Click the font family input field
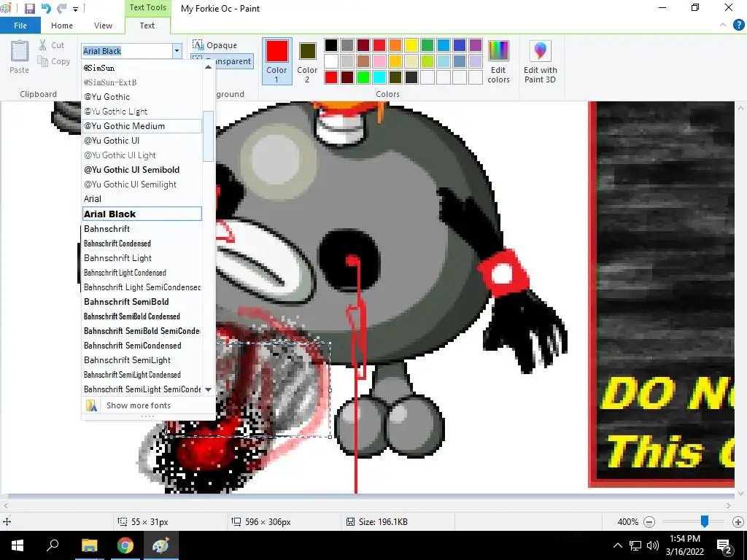Viewport: 747px width, 560px height. 127,51
